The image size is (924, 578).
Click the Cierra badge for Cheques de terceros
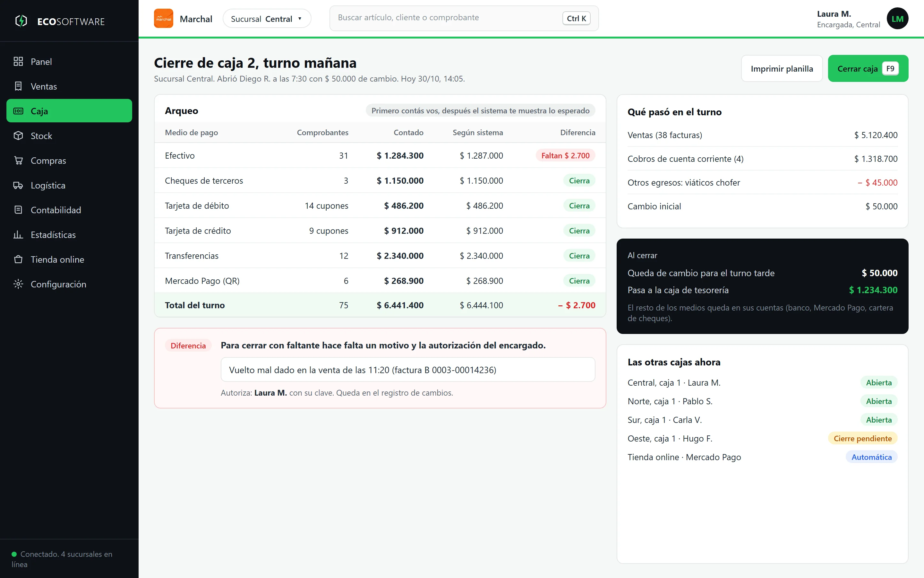[579, 180]
